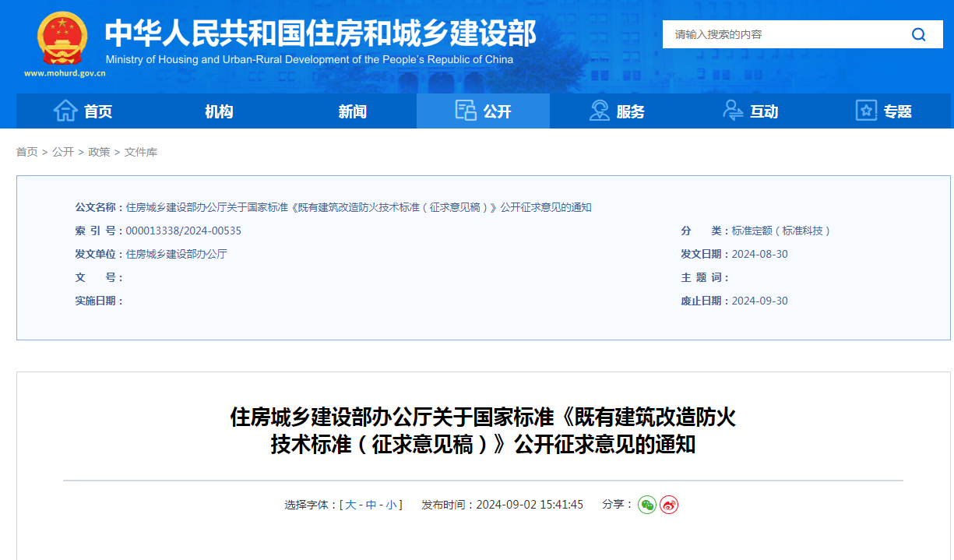Click the 主题词 label
The width and height of the screenshot is (954, 560).
pyautogui.click(x=706, y=277)
